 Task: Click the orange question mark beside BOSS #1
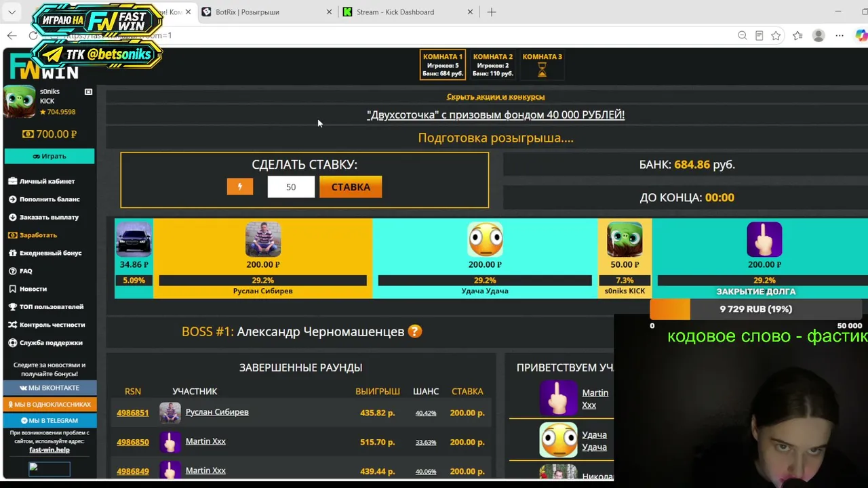pyautogui.click(x=414, y=331)
